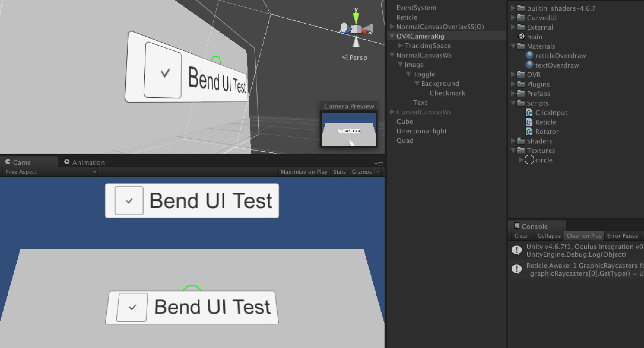Switch to the Game tab
644x348 pixels.
28,162
